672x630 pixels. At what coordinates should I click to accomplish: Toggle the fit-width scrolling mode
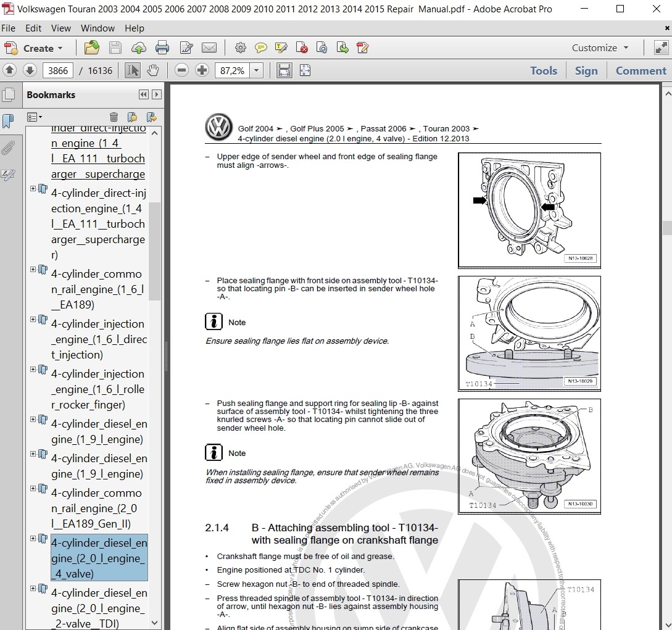click(x=284, y=70)
